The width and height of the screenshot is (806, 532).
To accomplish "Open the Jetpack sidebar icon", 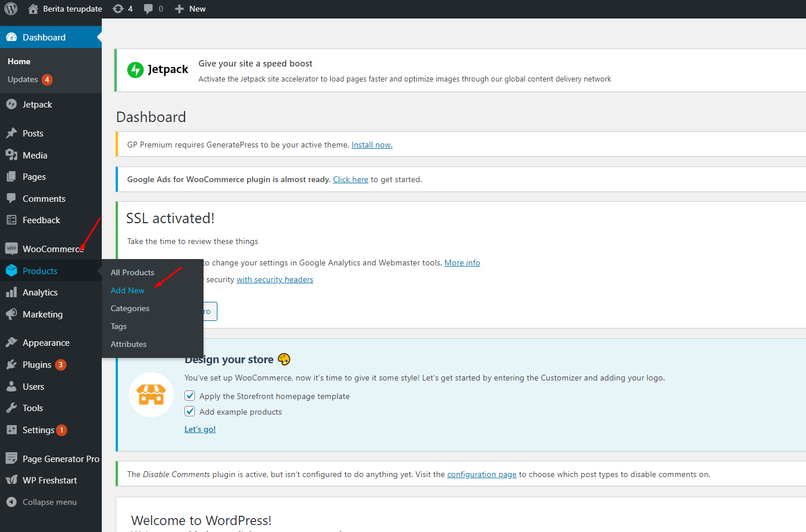I will pyautogui.click(x=12, y=105).
